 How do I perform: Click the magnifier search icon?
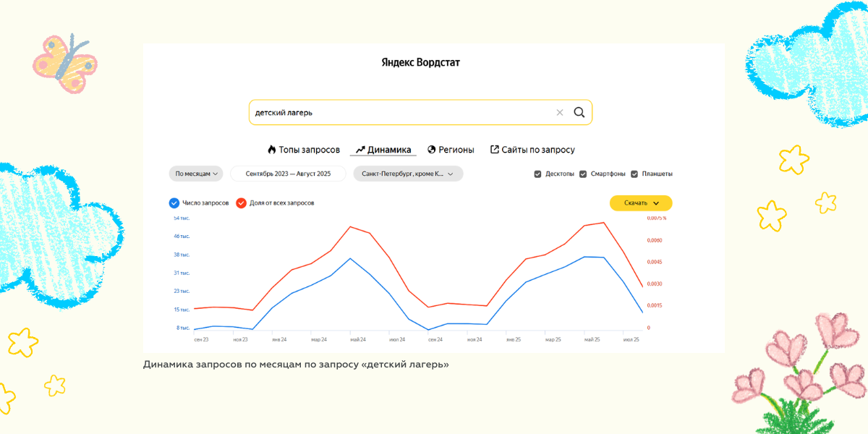click(579, 112)
